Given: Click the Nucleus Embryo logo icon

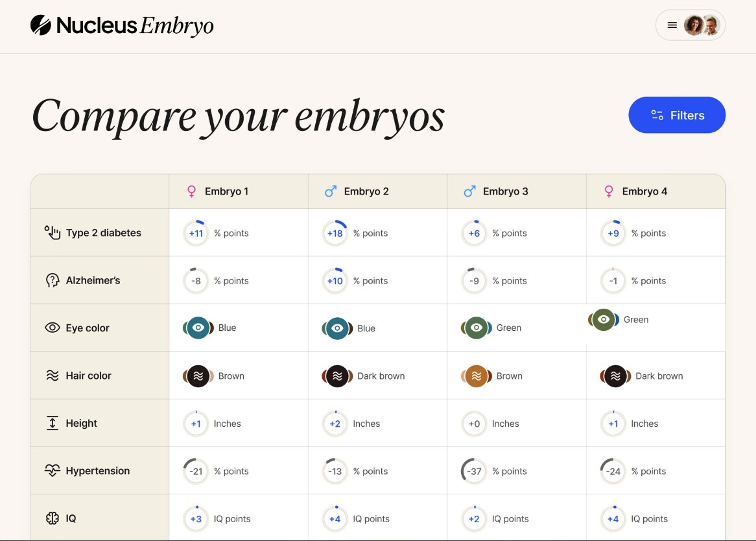Looking at the screenshot, I should click(40, 25).
